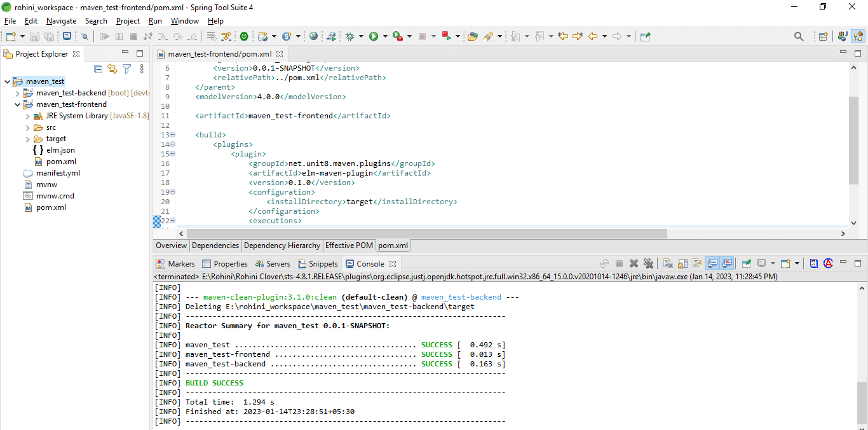Click the green Run button in toolbar
This screenshot has height=430, width=868.
click(x=374, y=36)
